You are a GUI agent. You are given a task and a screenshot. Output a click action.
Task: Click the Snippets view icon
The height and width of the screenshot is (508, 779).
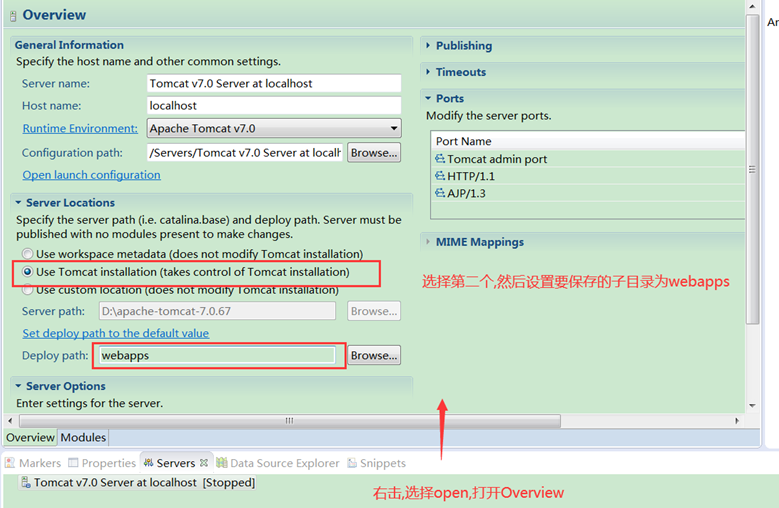coord(352,463)
